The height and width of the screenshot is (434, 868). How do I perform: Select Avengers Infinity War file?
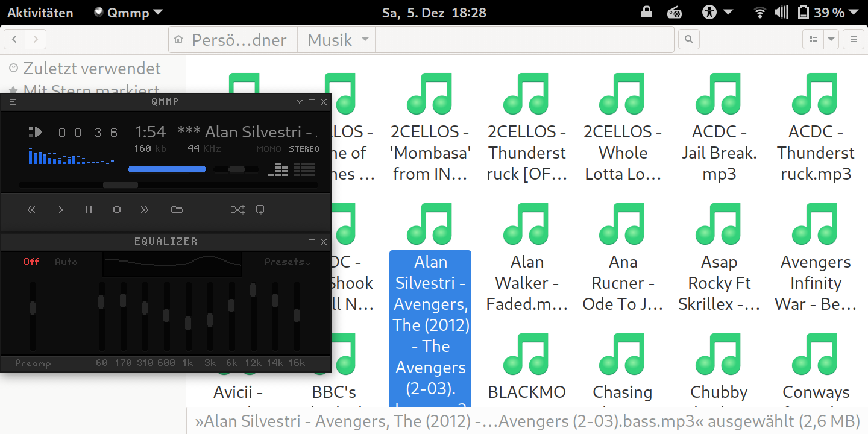click(x=815, y=259)
